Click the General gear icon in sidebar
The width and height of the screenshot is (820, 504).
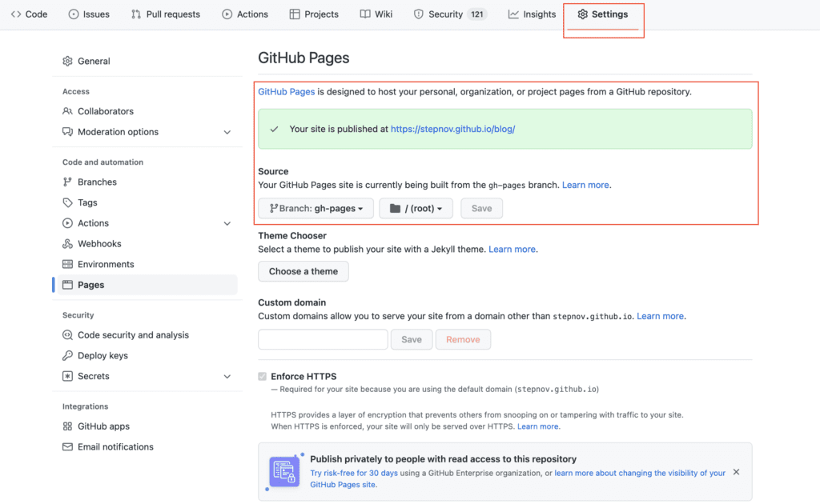click(67, 61)
